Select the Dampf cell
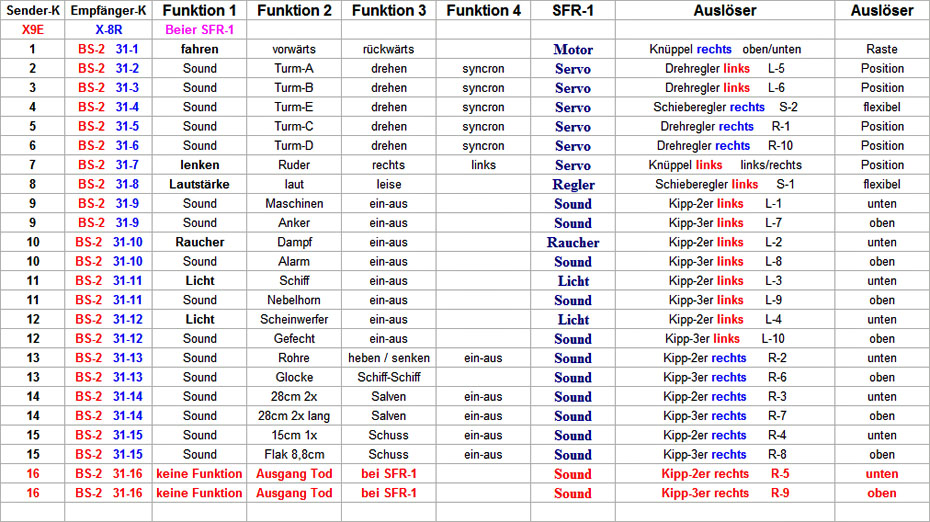930x522 pixels. pyautogui.click(x=294, y=243)
